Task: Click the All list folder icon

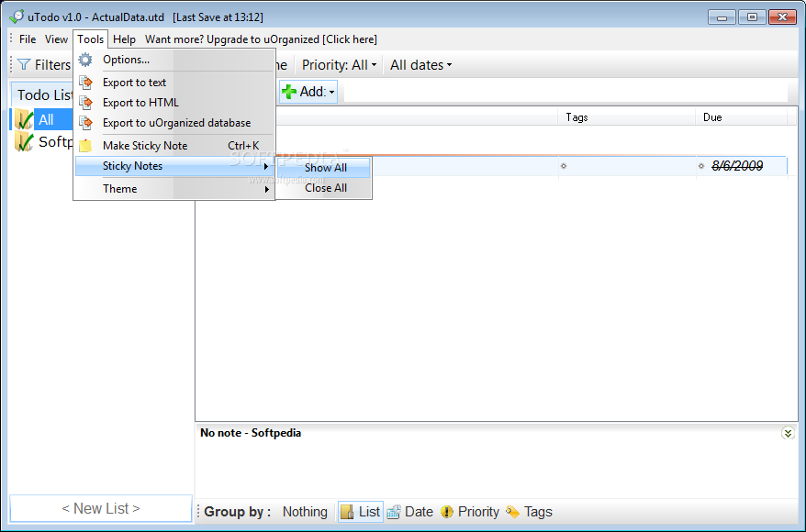Action: [24, 119]
